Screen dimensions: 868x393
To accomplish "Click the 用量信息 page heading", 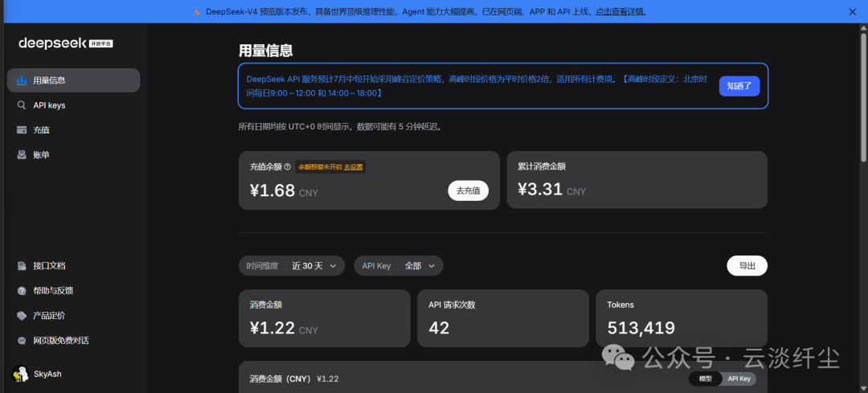I will pos(266,51).
